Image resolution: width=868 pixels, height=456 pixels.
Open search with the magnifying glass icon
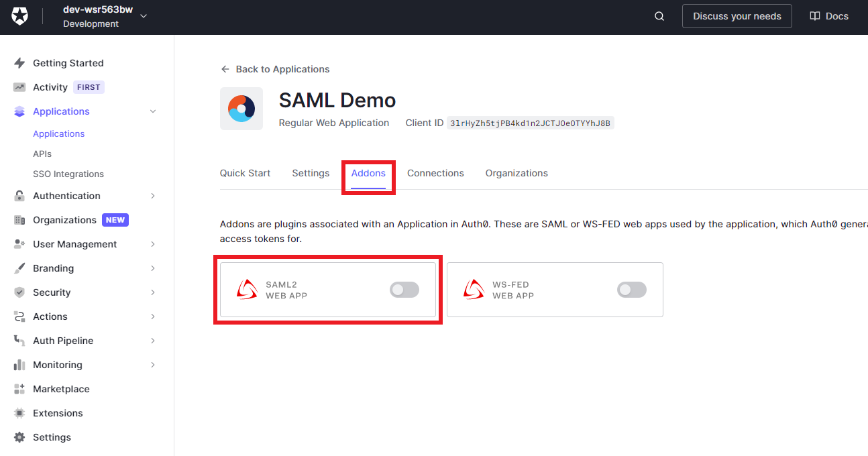pyautogui.click(x=659, y=15)
